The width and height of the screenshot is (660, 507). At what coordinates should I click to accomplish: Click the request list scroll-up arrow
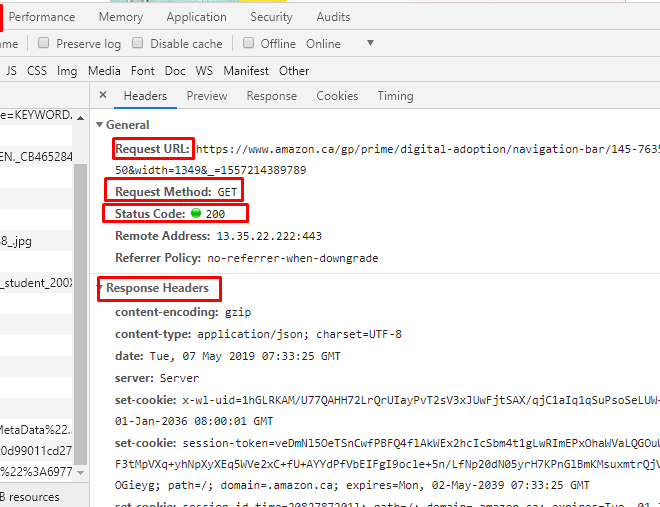pos(80,118)
